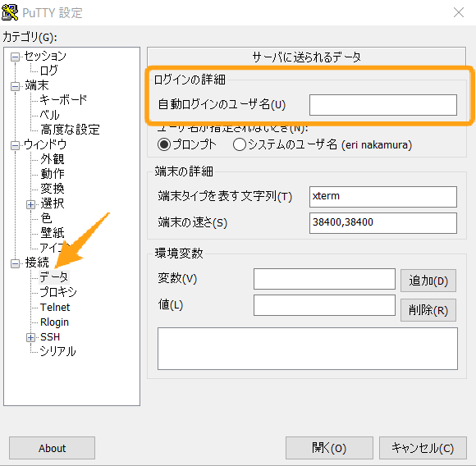Select the データ category
Viewport: 476px width, 466px height.
click(54, 277)
